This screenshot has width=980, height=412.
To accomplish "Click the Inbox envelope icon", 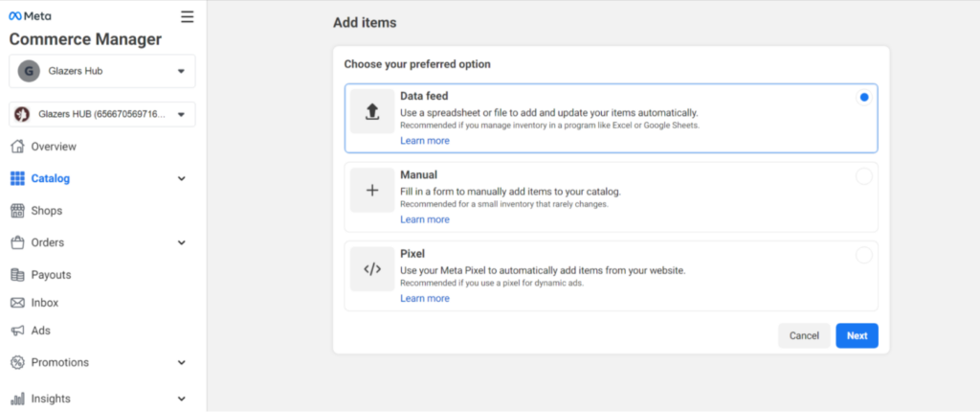I will click(17, 303).
